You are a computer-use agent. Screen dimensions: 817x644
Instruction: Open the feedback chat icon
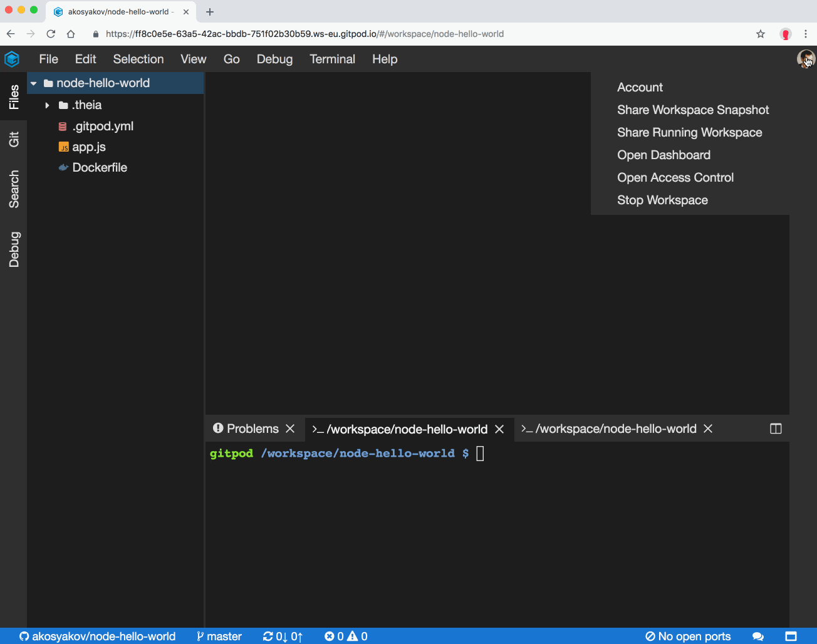pos(758,636)
